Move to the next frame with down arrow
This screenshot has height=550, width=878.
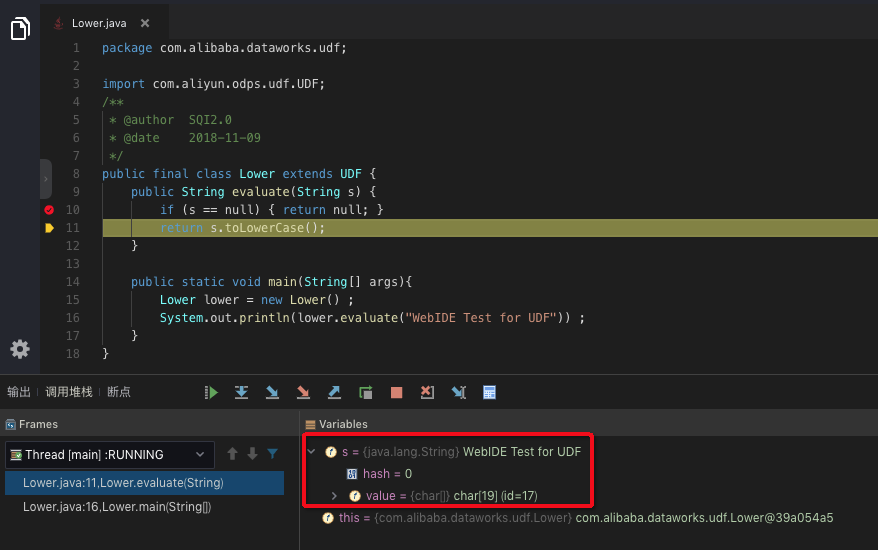(x=253, y=454)
